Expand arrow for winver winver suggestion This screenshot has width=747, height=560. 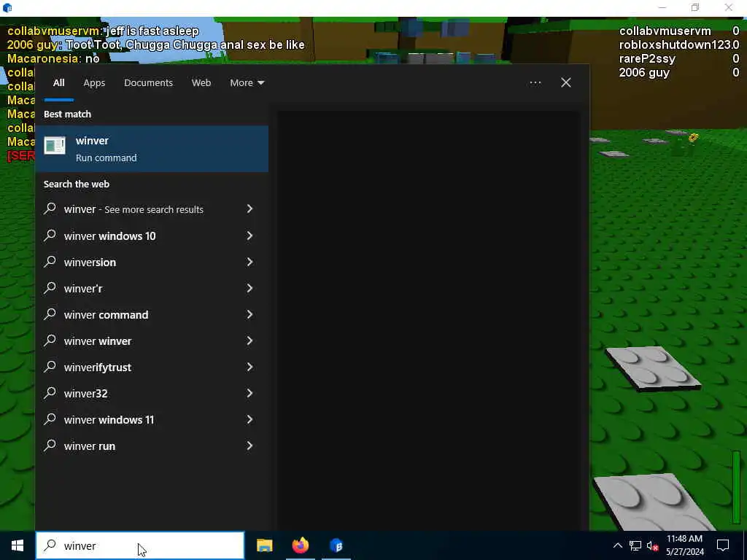[x=249, y=341]
